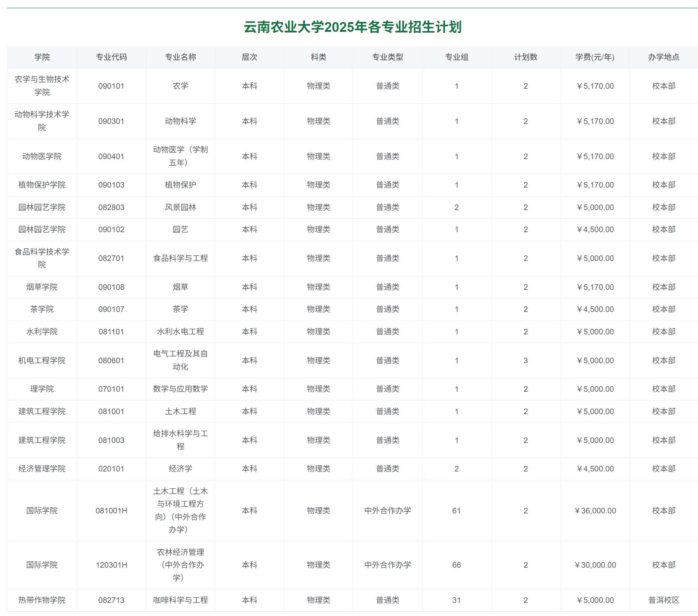
Task: Click the 水利水电工程 major cell
Action: point(180,332)
